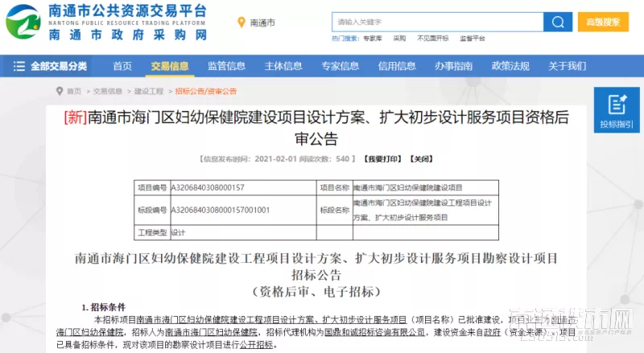Open the 政策法规 nav tab
The width and height of the screenshot is (644, 353).
[510, 66]
